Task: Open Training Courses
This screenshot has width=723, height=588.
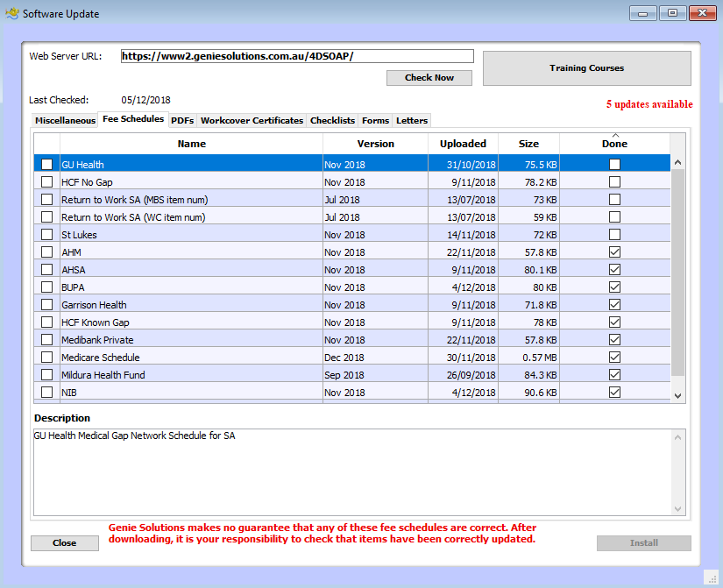Action: (x=586, y=68)
